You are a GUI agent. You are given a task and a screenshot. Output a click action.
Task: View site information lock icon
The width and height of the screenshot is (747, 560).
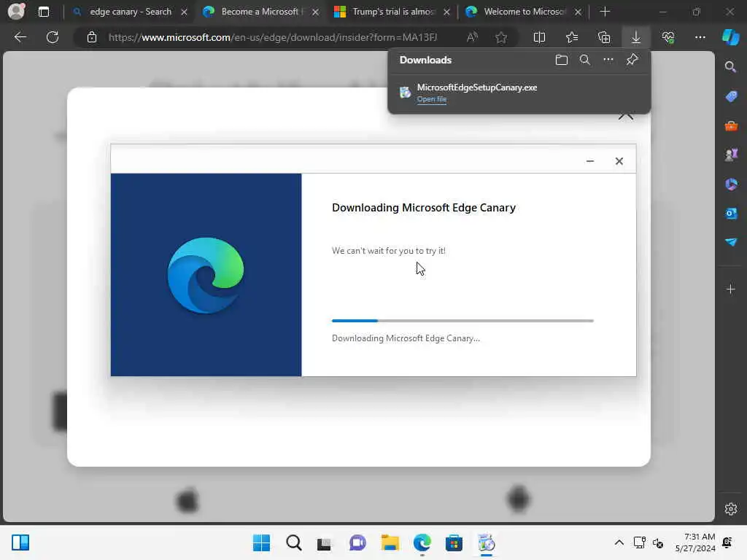[x=92, y=37]
